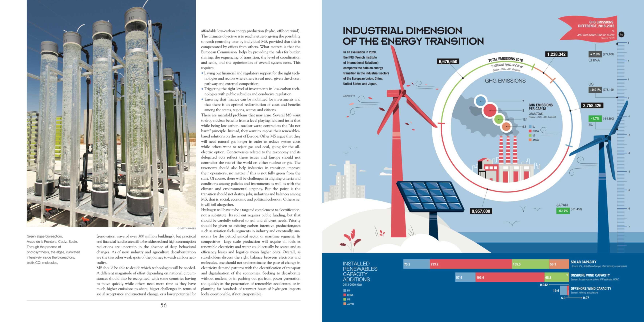Viewport: 644px width, 322px height.
Task: Click the 'Green algae bioreactors,' caption line
Action: click(45, 236)
